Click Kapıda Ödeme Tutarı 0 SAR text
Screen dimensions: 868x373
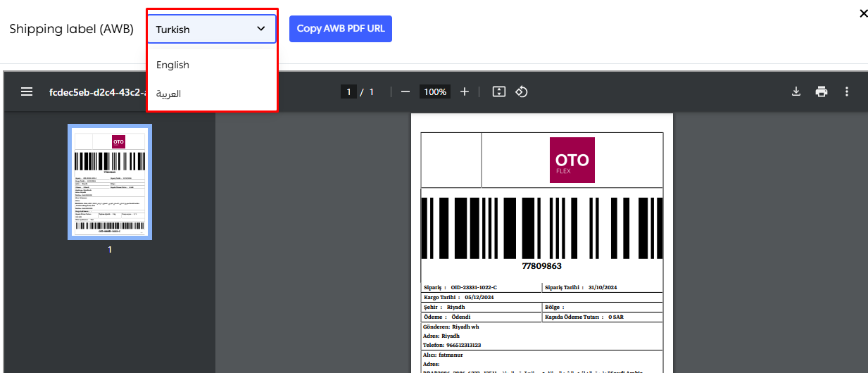pyautogui.click(x=584, y=317)
